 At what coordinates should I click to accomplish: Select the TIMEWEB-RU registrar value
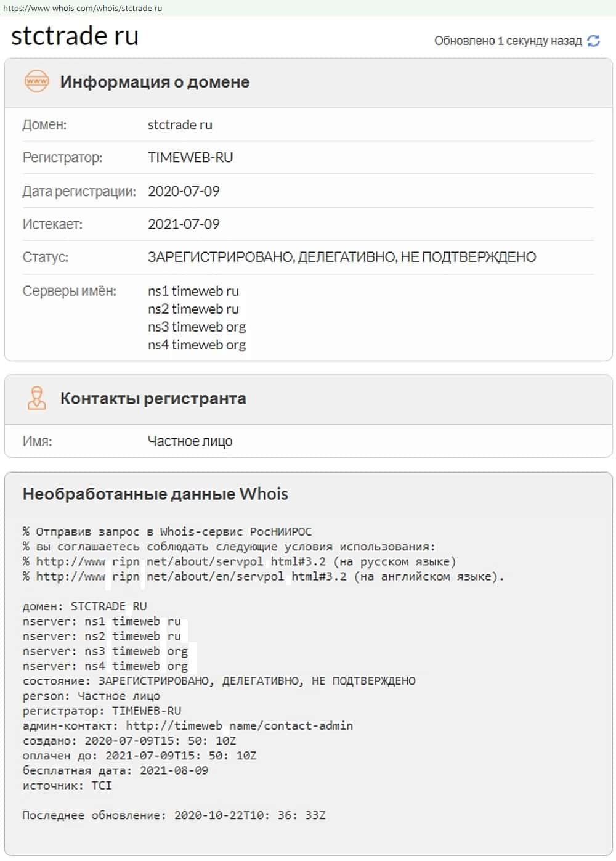[x=190, y=158]
